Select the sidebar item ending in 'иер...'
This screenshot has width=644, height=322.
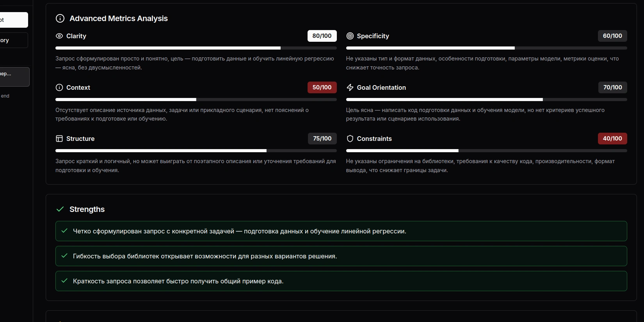coord(14,77)
